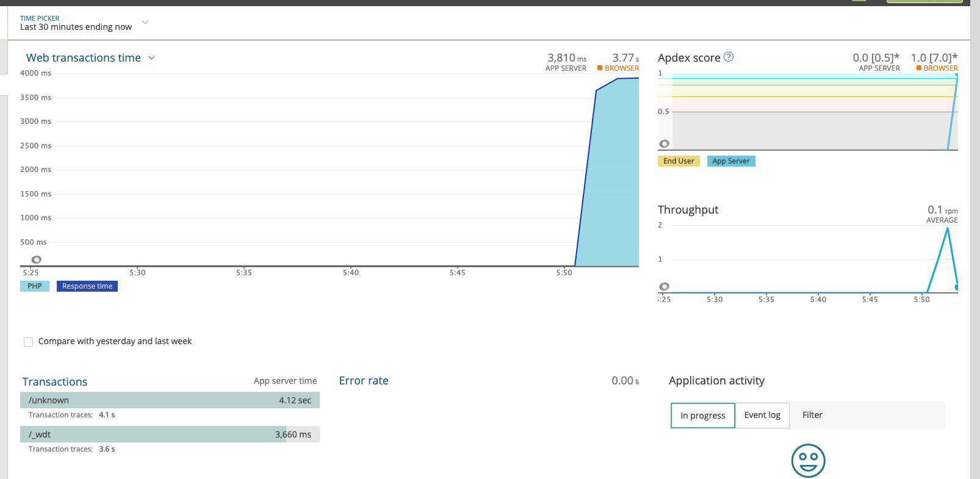Open the Web transactions time chart dropdown
The image size is (980, 479).
[152, 58]
